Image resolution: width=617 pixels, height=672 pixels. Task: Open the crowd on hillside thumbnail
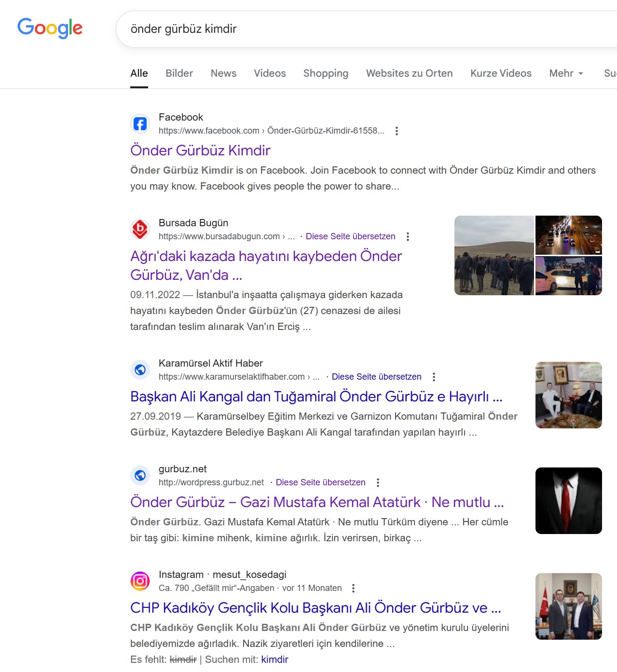coord(494,255)
